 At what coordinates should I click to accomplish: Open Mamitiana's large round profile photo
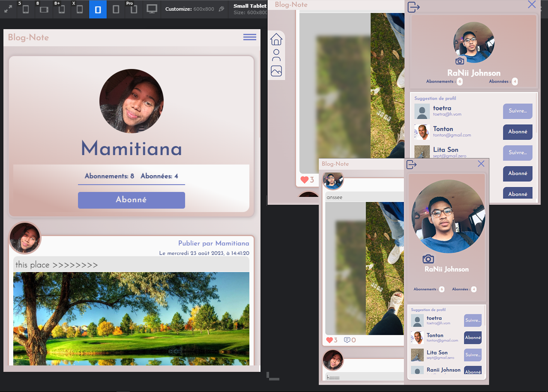(x=132, y=101)
